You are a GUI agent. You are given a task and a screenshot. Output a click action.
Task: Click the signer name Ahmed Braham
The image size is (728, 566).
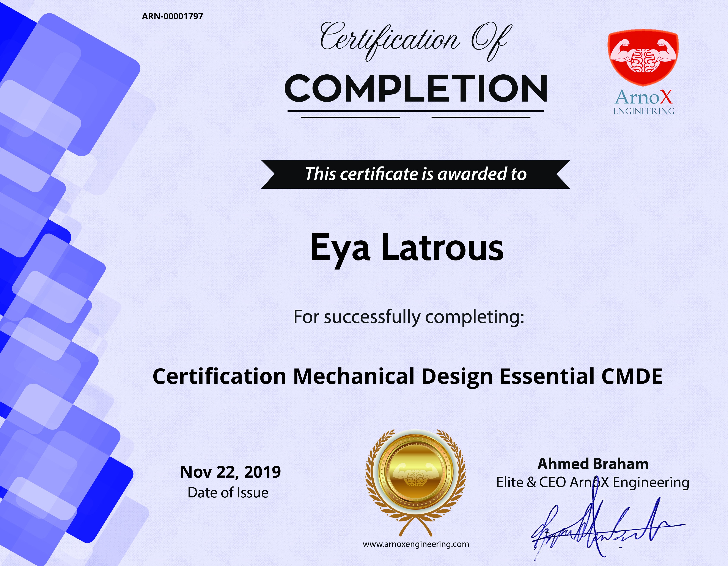tap(593, 464)
